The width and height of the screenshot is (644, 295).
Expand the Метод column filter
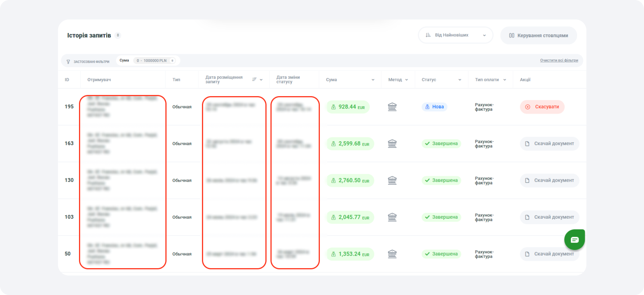pos(407,80)
